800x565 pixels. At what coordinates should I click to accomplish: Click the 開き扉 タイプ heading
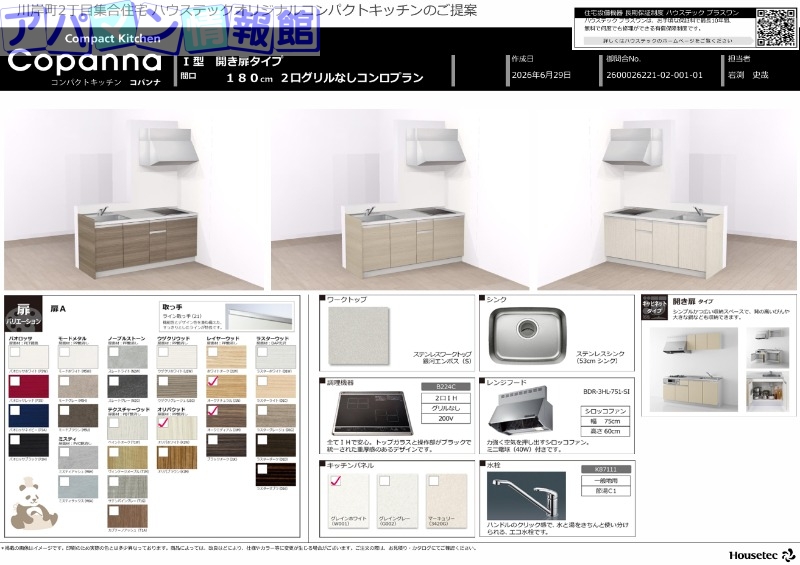[x=693, y=301]
